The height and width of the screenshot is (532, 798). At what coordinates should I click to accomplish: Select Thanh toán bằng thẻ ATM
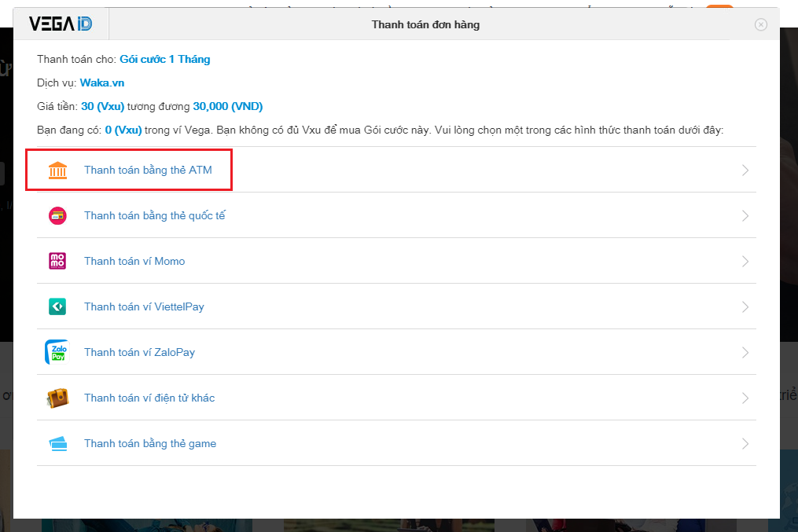[x=148, y=171]
